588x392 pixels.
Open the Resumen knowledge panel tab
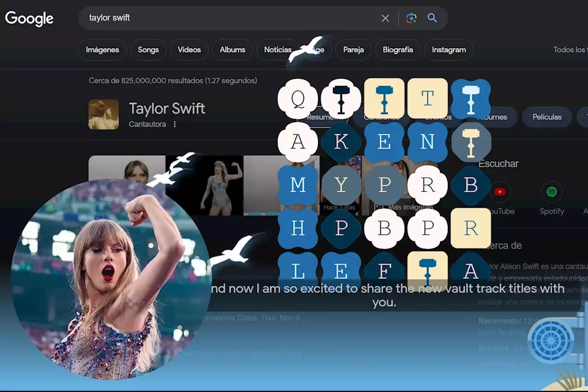point(322,117)
